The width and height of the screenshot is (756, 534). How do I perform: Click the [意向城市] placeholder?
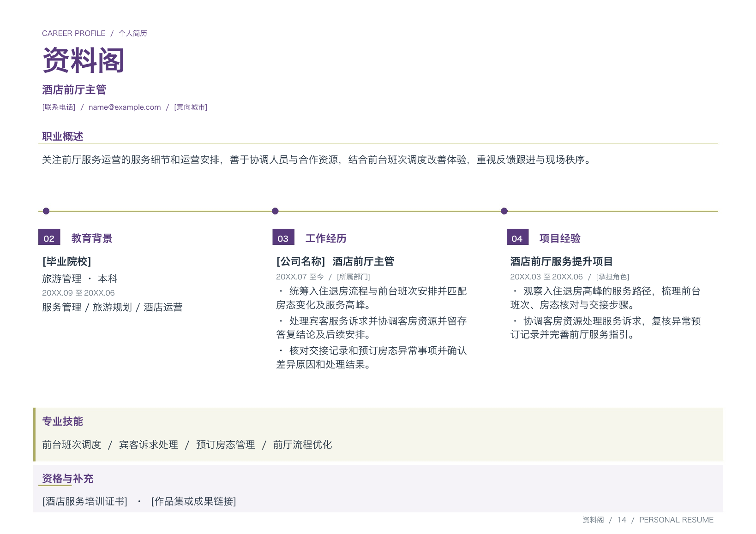(191, 107)
